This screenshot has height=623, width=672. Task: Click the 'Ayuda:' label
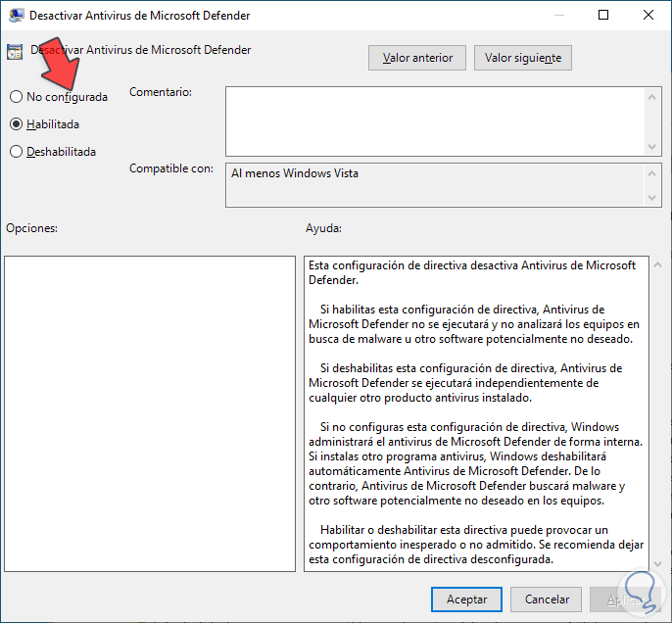323,228
